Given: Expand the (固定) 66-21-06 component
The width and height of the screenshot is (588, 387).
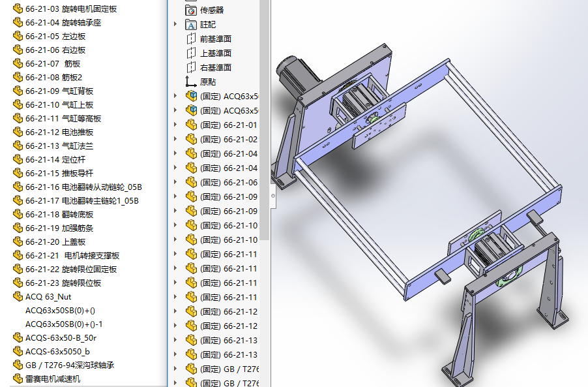Looking at the screenshot, I should (175, 182).
